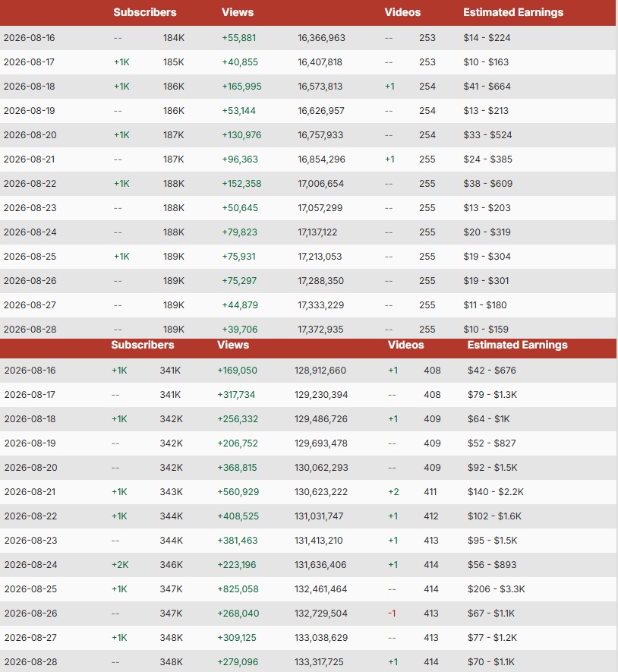Select earnings $140 - $2.2K
Screen dimensions: 618x672
pos(496,492)
